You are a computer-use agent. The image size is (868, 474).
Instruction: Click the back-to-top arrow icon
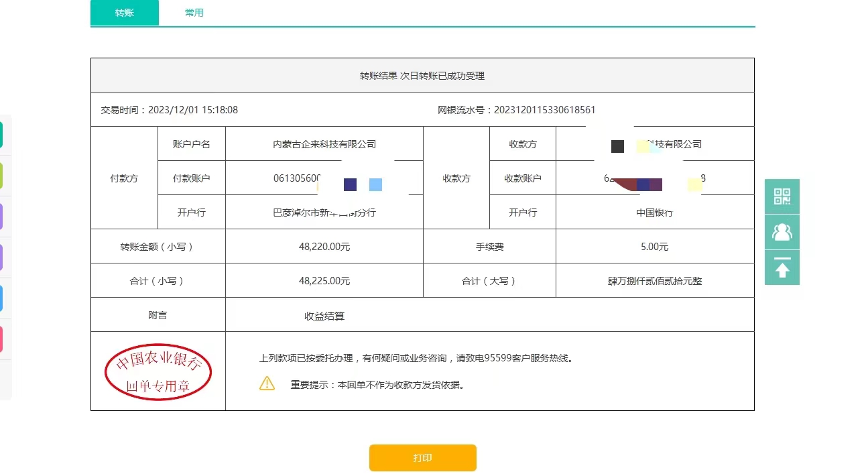click(782, 268)
